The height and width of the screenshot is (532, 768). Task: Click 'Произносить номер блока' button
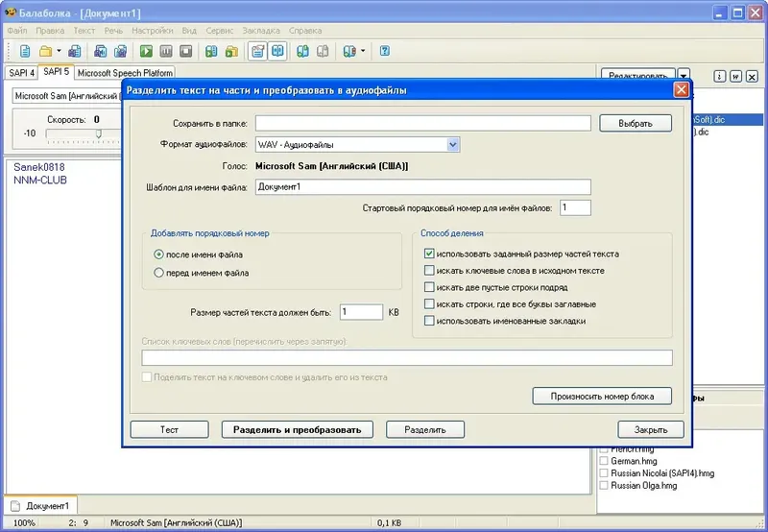pos(602,397)
